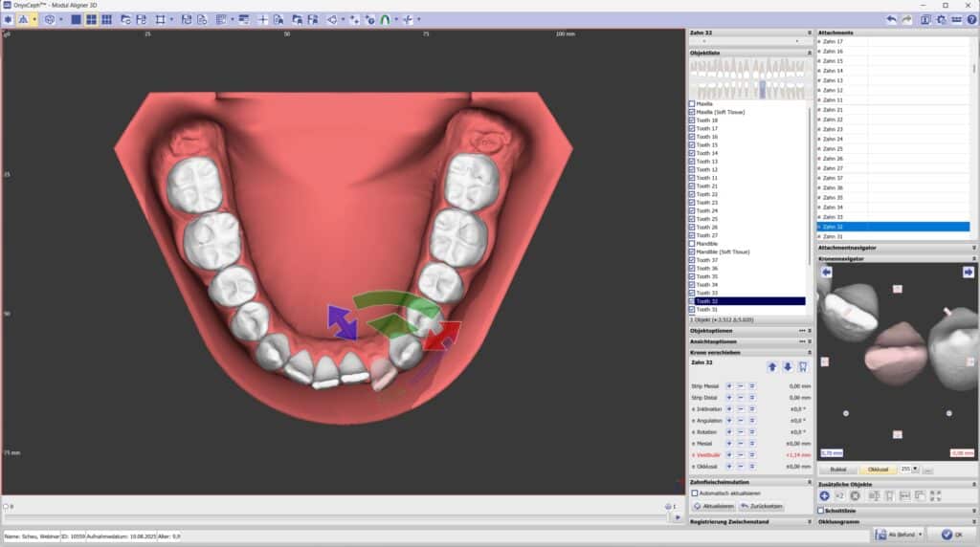Click the blue help question mark icon
Image resolution: width=980 pixels, height=547 pixels.
[x=971, y=19]
